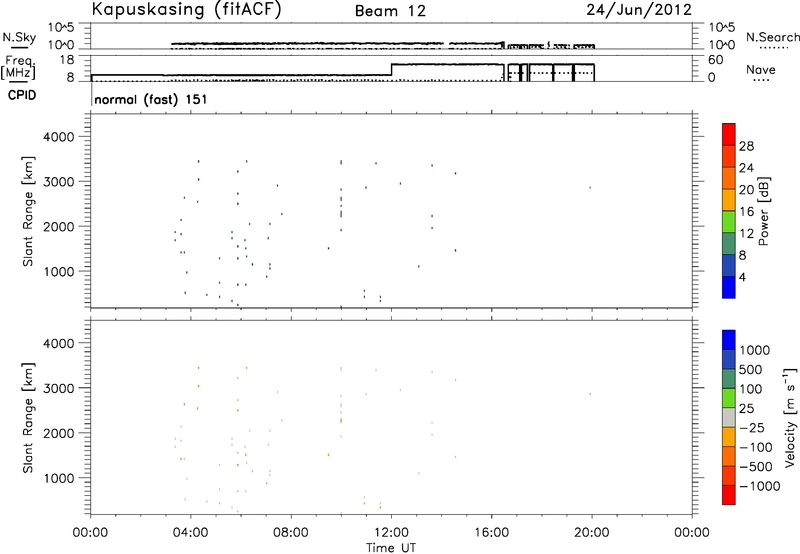The image size is (800, 554).
Task: Click the 04:00 time tick label
Action: point(191,533)
